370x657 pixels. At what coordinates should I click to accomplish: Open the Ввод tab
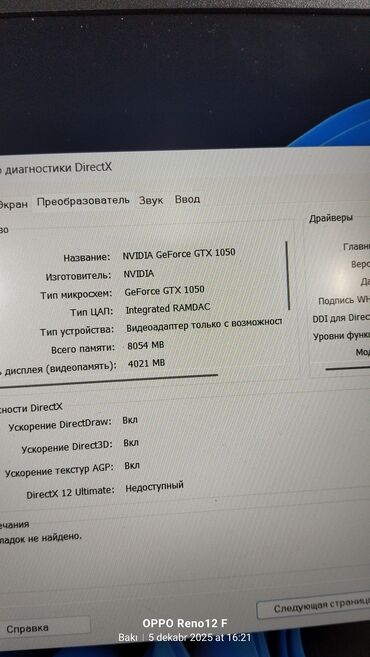[187, 199]
